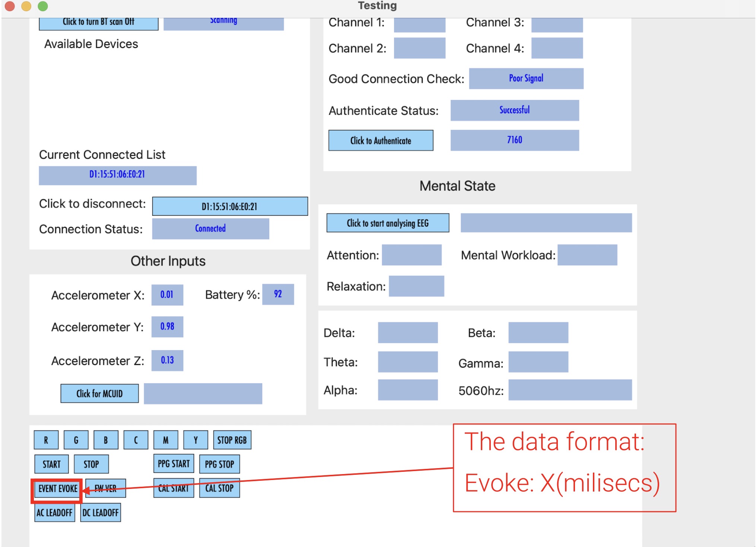Viewport: 756px width, 547px height.
Task: Disconnect device D1:15:51:06:E0:21
Action: click(x=229, y=206)
